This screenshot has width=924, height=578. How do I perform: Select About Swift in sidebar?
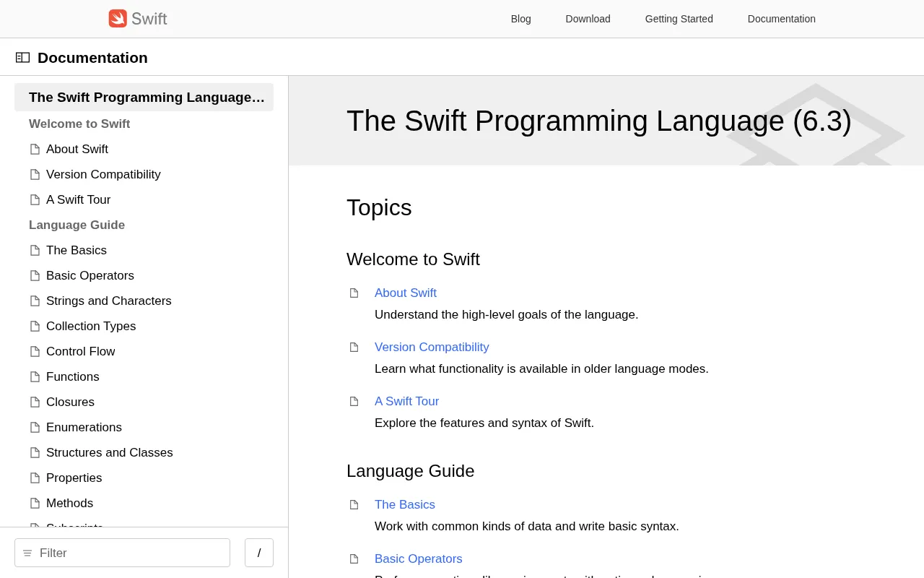(x=77, y=150)
